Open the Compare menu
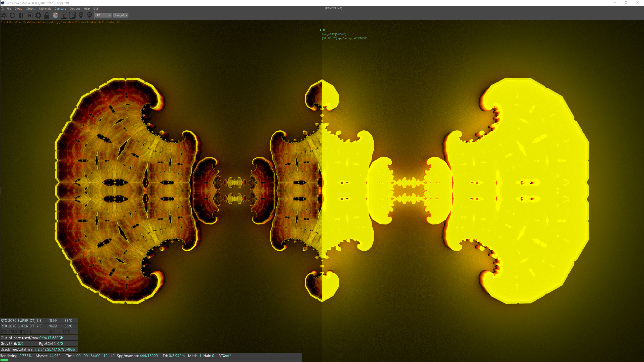Screen dimensions: 644x362 [x=60, y=9]
